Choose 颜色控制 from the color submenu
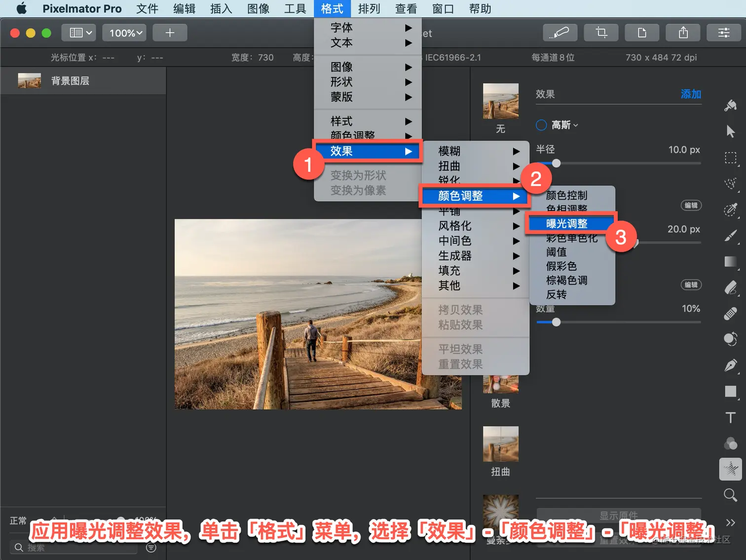The image size is (746, 560). click(x=572, y=195)
